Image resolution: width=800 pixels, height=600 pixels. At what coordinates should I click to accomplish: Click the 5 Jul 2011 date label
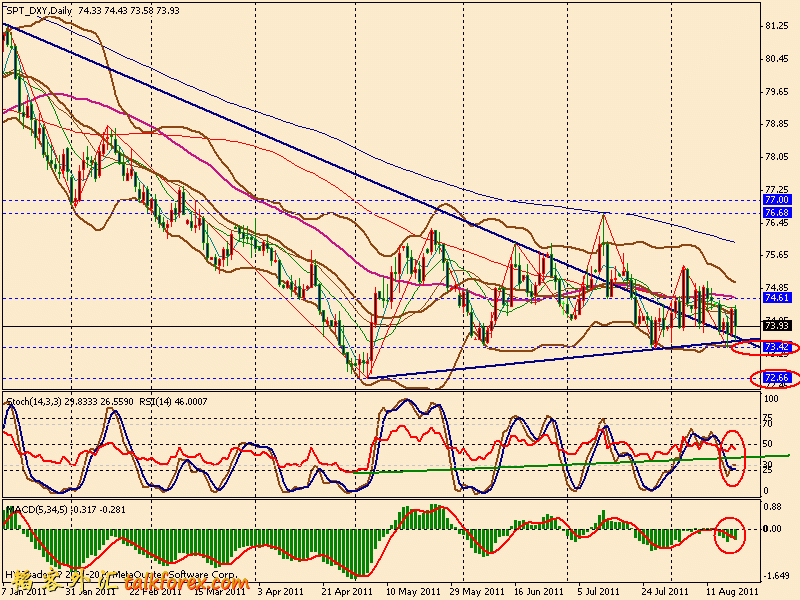pyautogui.click(x=598, y=592)
